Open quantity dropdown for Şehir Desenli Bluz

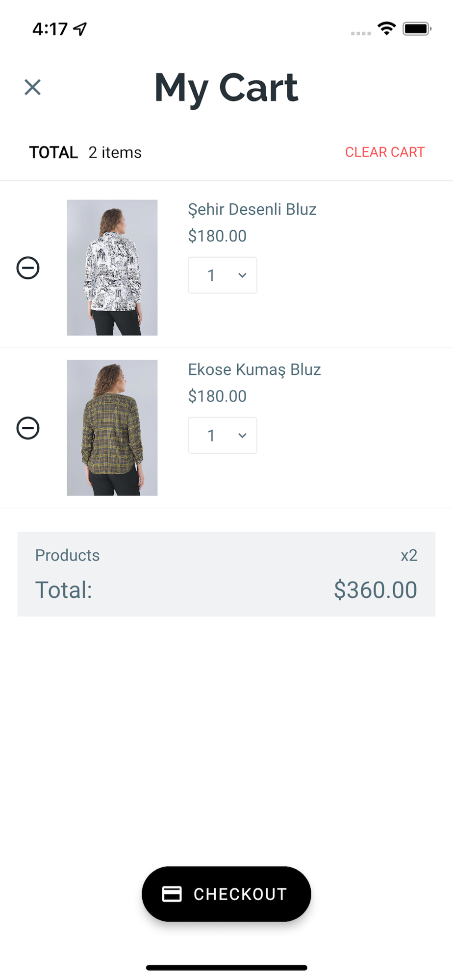click(x=223, y=275)
